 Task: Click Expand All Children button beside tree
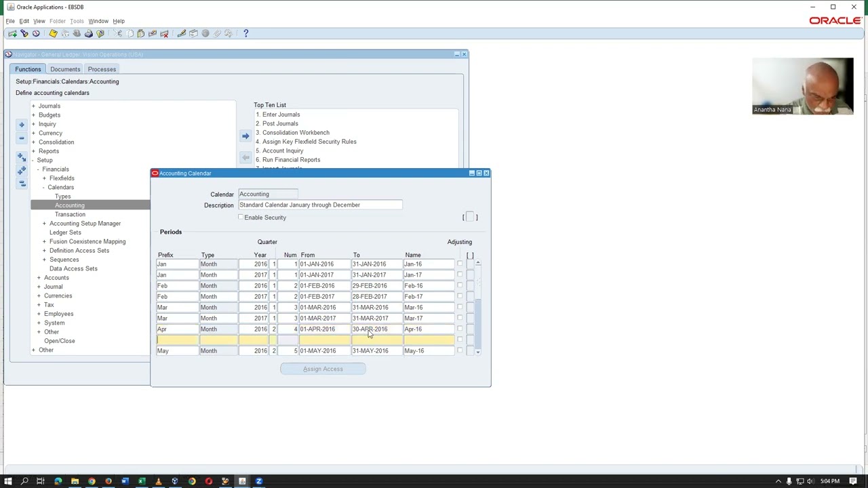pos(22,157)
